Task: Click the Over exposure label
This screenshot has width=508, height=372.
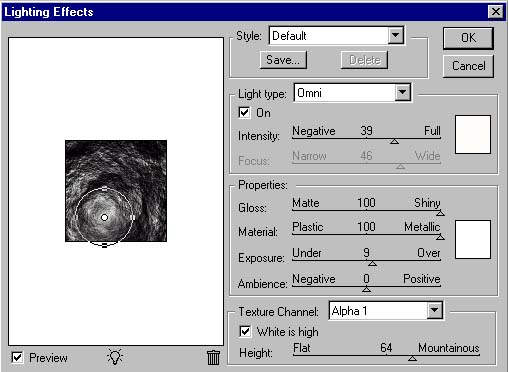Action: (429, 253)
